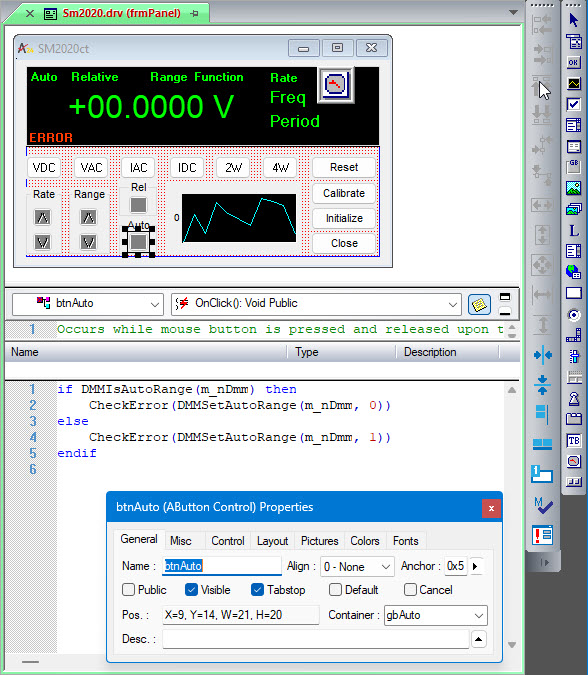
Task: Pick the TB text box control tool
Action: click(x=573, y=440)
